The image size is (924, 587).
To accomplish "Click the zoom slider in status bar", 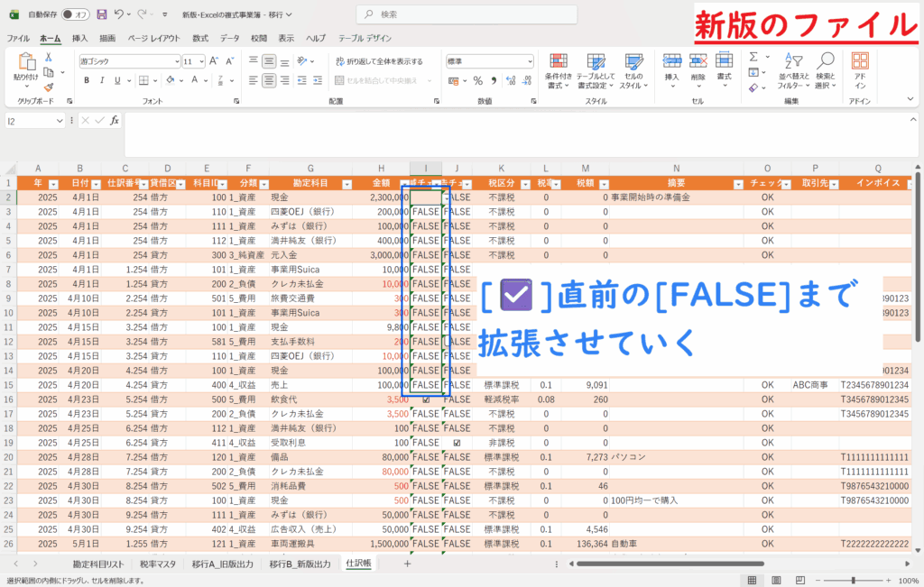I will click(853, 581).
